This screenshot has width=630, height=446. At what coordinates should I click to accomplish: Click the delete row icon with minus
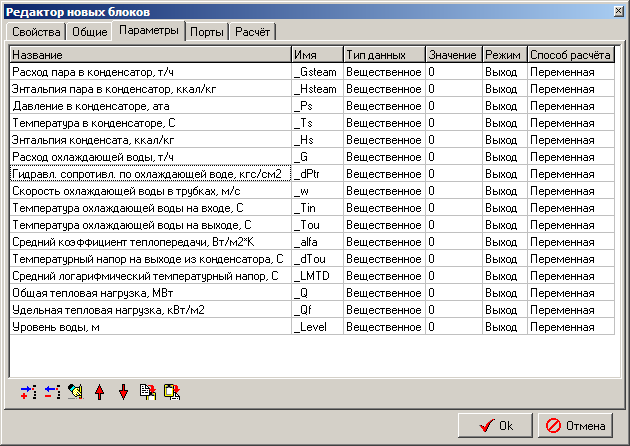pyautogui.click(x=52, y=393)
